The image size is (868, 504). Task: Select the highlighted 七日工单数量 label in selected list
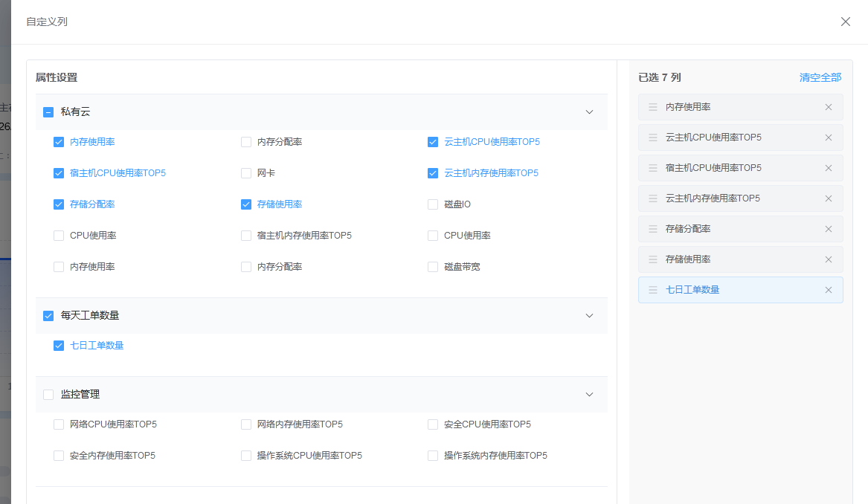(x=692, y=290)
